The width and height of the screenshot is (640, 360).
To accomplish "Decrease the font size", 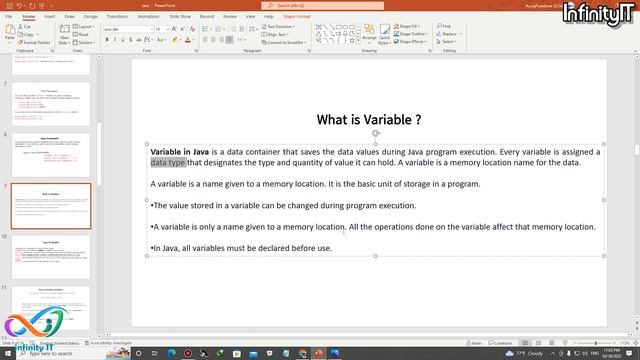I will click(182, 29).
